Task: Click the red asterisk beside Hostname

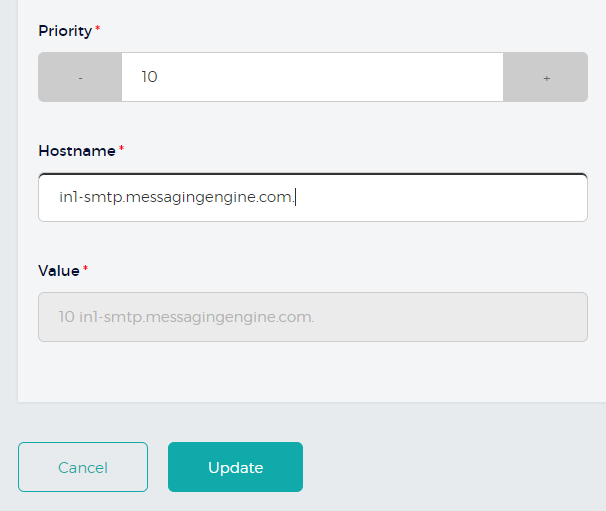Action: tap(122, 151)
